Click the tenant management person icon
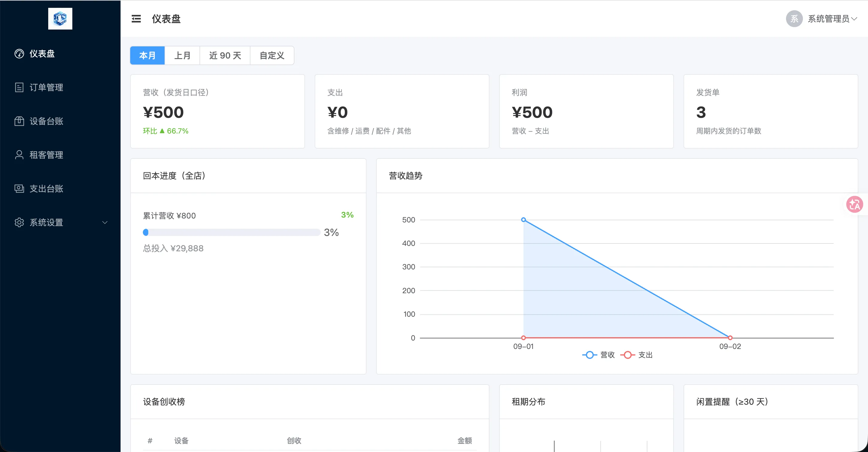868x452 pixels. point(19,155)
